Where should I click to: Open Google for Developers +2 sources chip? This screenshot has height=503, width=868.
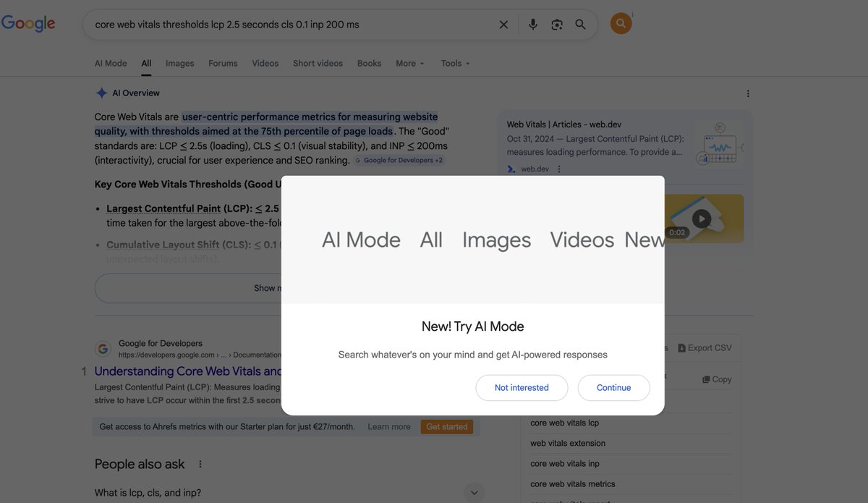click(399, 161)
